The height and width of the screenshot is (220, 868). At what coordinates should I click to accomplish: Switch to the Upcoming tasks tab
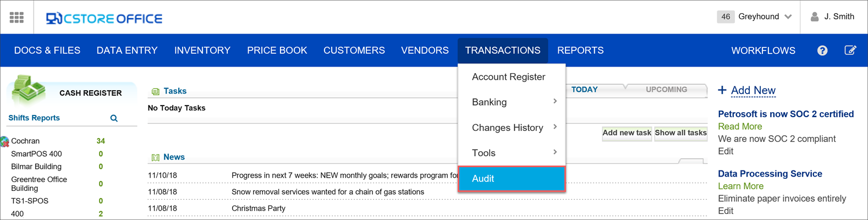click(666, 90)
